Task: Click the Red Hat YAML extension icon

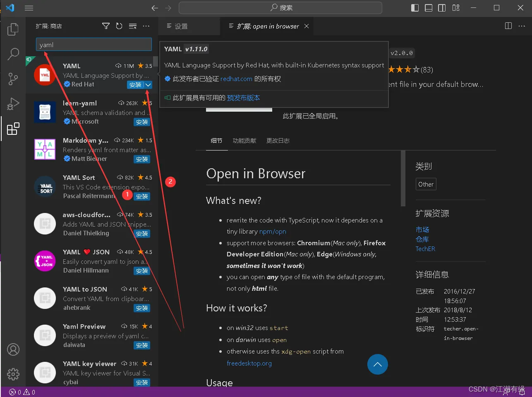Action: [x=45, y=75]
